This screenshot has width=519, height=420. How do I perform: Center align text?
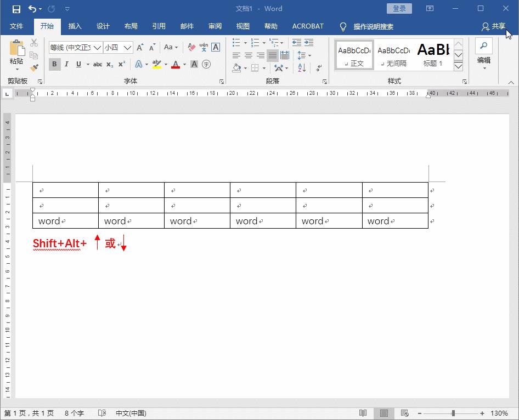click(x=248, y=55)
